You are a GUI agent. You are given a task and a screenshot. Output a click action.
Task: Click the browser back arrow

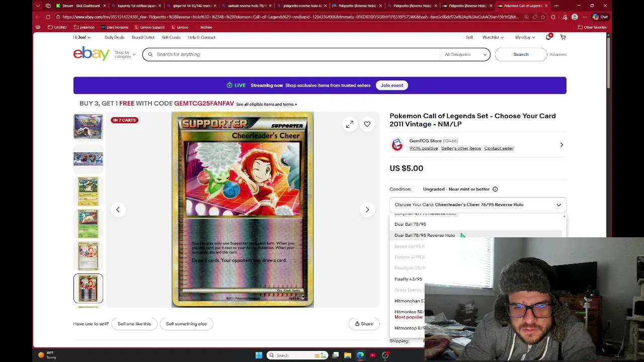(38, 17)
